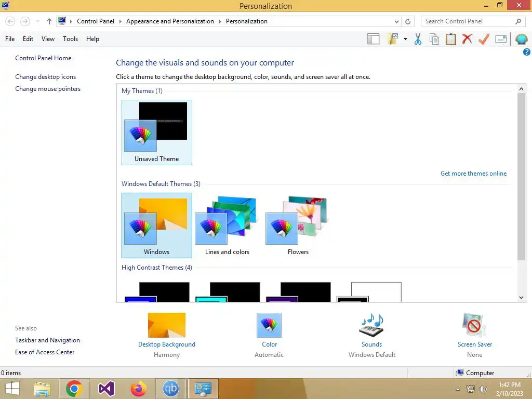Open recent locations dropdown arrow
Screen dimensions: 532x399
(x=37, y=21)
